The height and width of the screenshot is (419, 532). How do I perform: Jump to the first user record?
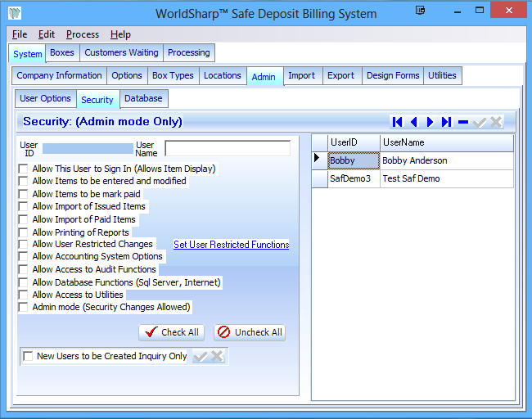(x=398, y=122)
